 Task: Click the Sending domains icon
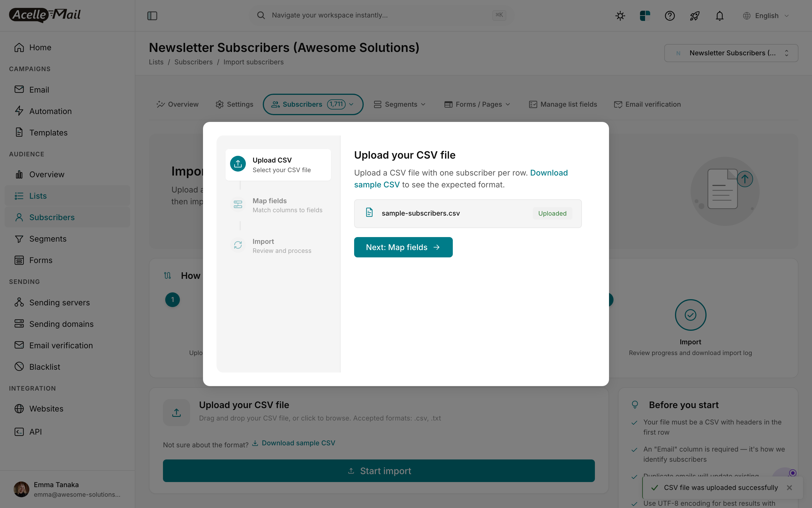[19, 324]
